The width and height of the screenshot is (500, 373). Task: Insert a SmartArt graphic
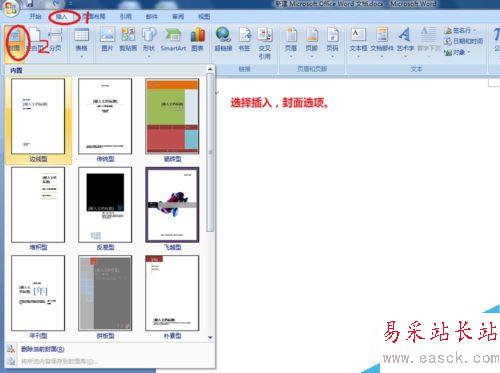coord(173,40)
